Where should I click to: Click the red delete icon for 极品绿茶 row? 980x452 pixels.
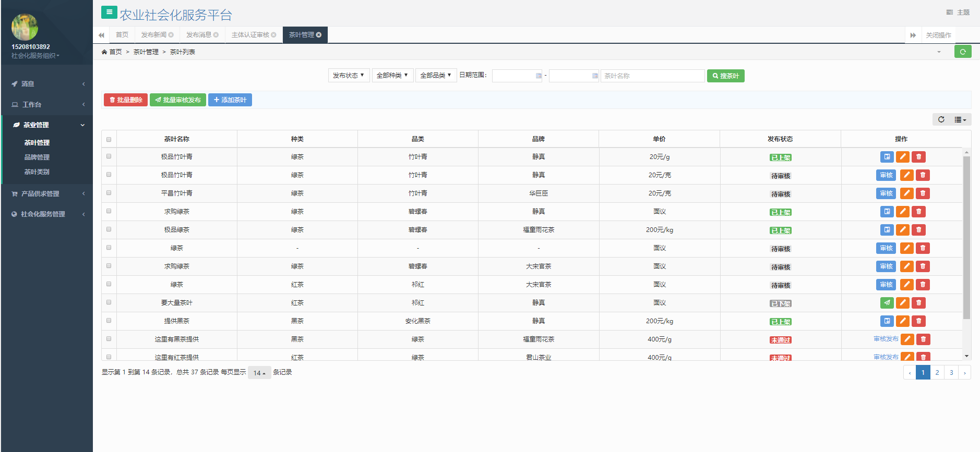click(918, 230)
